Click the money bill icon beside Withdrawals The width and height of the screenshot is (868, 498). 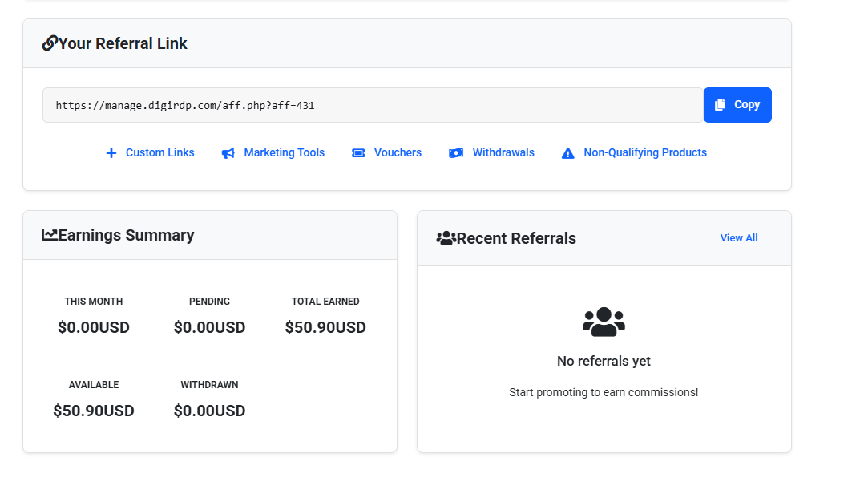coord(456,153)
